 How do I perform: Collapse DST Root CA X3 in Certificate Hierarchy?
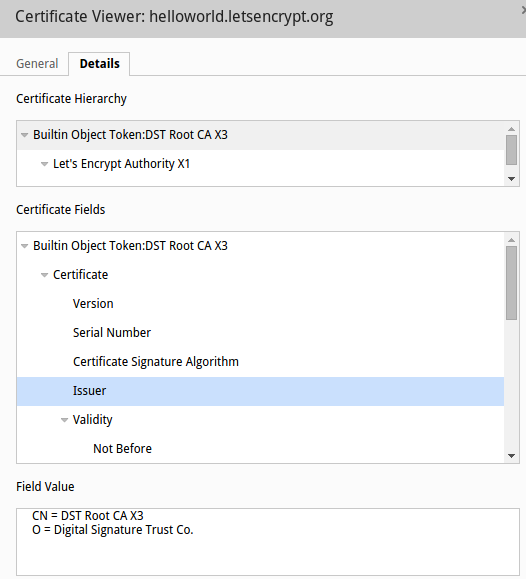pos(24,135)
